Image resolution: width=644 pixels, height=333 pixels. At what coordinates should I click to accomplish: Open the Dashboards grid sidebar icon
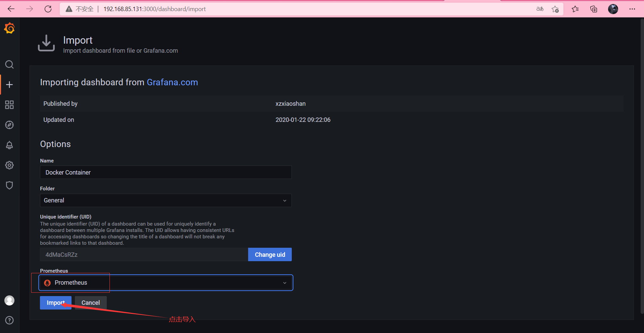(9, 105)
